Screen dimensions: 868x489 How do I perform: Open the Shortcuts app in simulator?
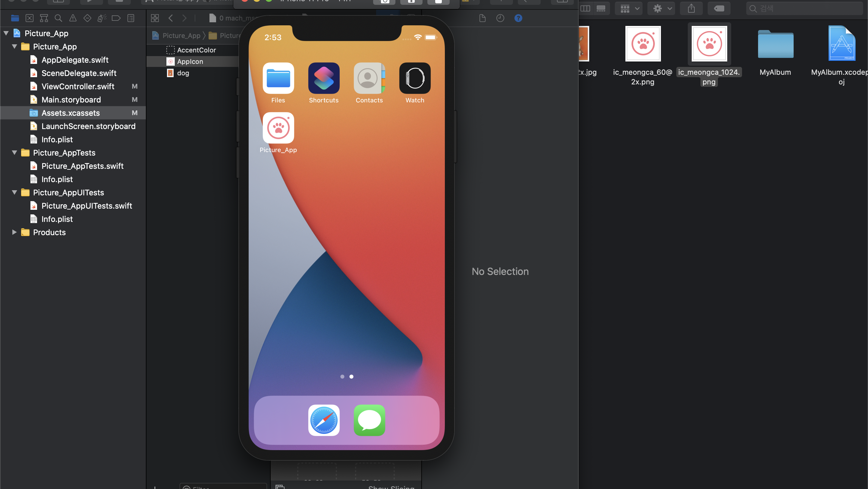[323, 78]
